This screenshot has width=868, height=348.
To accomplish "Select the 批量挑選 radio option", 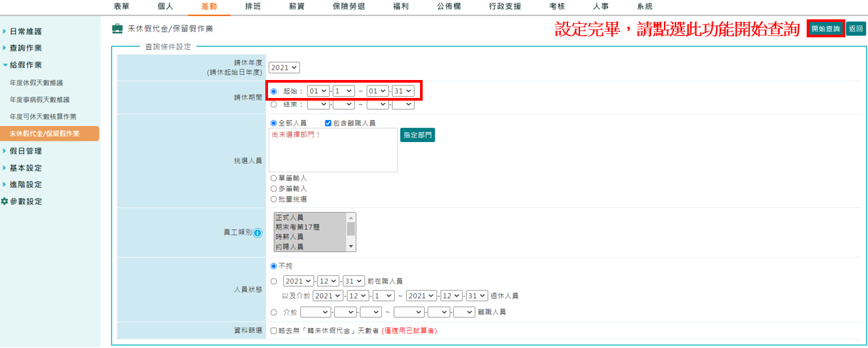I will pyautogui.click(x=274, y=199).
